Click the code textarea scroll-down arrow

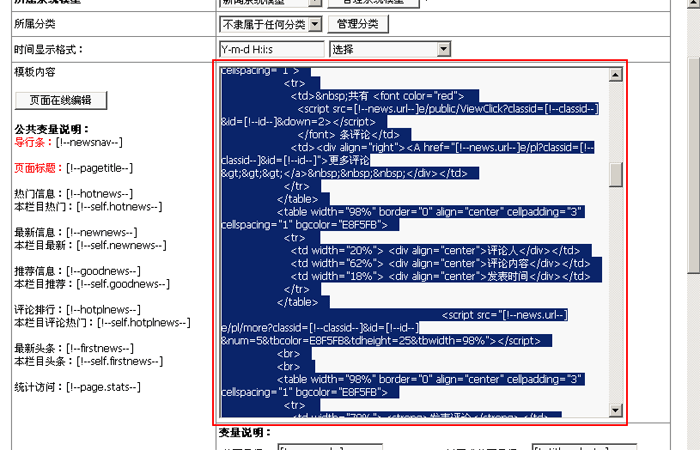(x=615, y=410)
